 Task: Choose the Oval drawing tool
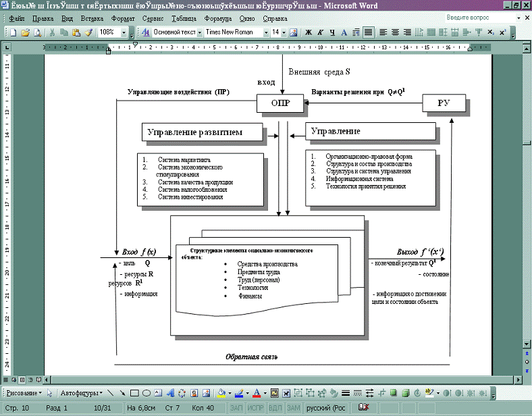tap(146, 393)
